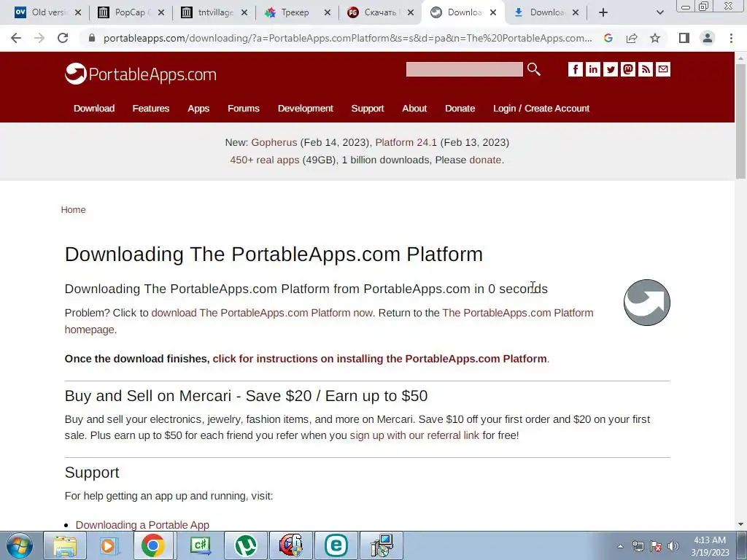The image size is (747, 560).
Task: Close the Трекер tab
Action: [328, 12]
